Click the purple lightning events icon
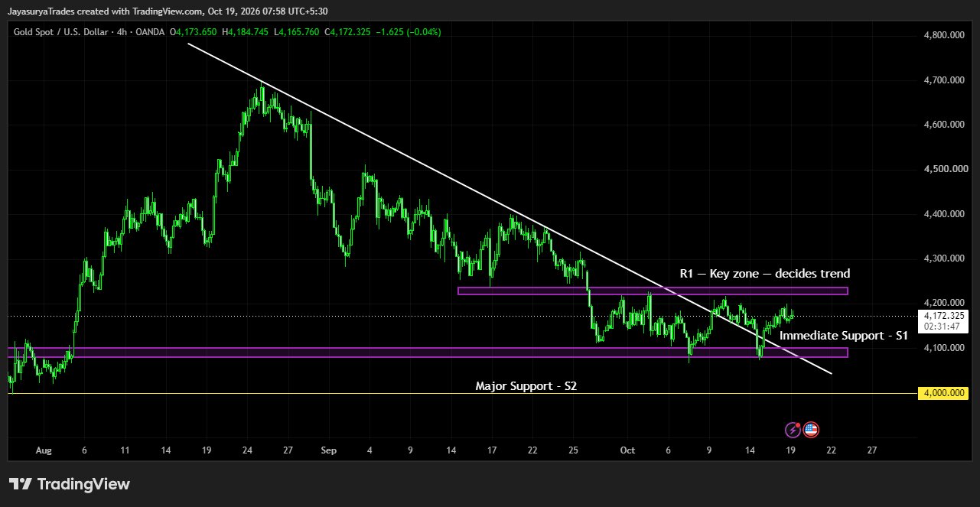The height and width of the screenshot is (507, 980). pyautogui.click(x=793, y=430)
